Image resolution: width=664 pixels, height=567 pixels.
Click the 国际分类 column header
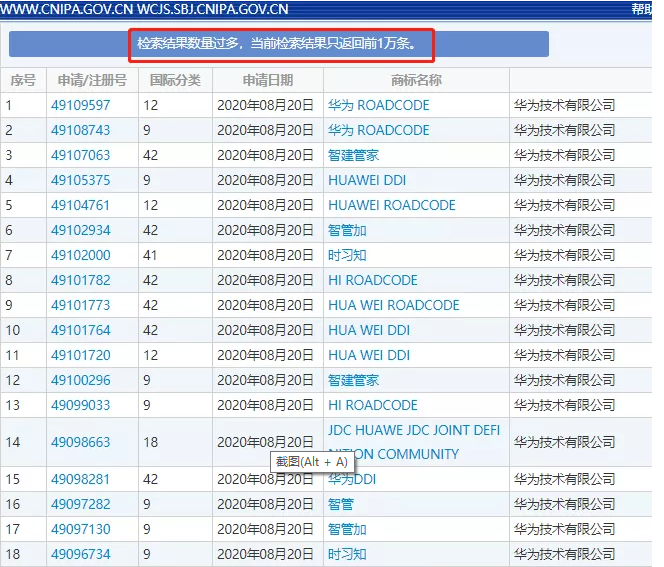click(175, 80)
